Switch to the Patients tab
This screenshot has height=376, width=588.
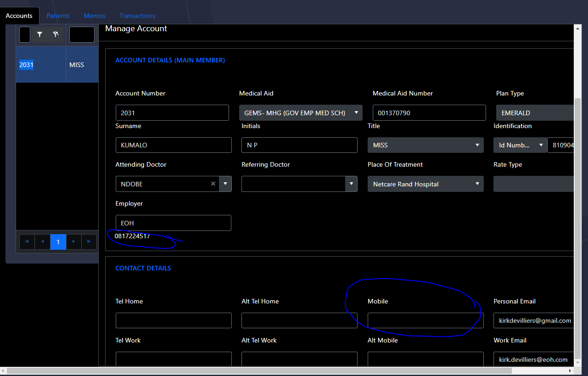point(58,15)
